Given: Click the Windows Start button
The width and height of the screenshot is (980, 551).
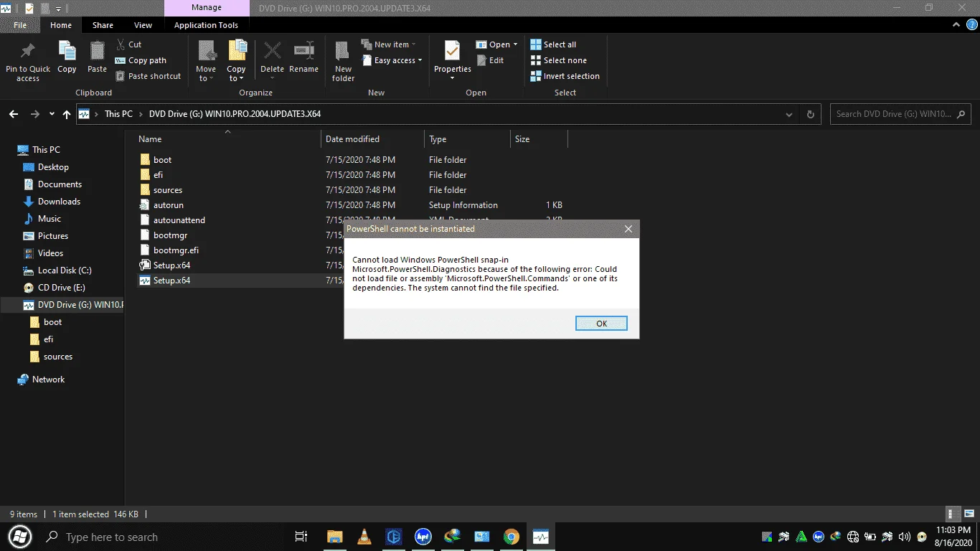Looking at the screenshot, I should (x=20, y=537).
